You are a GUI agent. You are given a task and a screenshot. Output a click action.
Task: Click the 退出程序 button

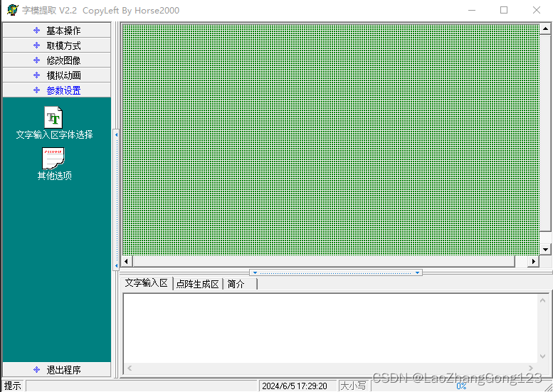[56, 369]
